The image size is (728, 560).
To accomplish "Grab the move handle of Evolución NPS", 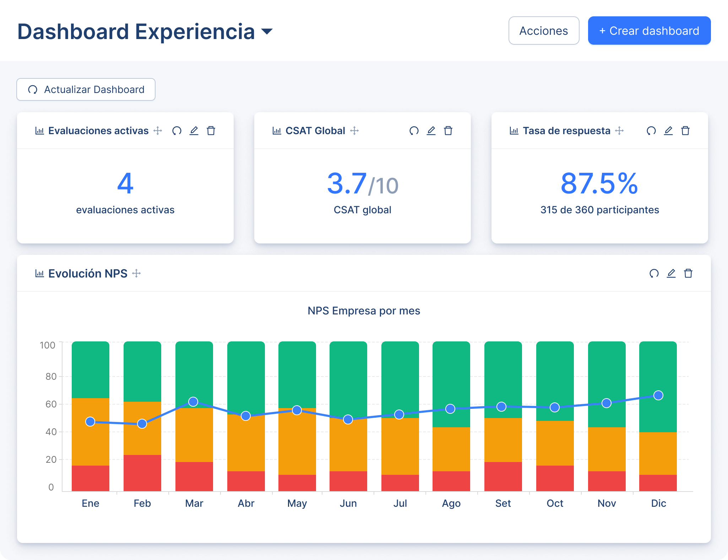I will coord(136,273).
